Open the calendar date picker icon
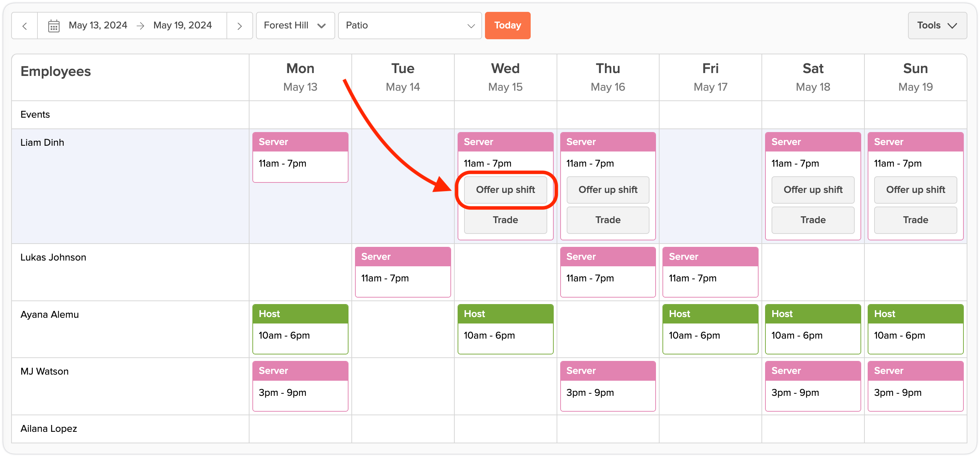Viewport: 980px width, 457px height. (54, 26)
